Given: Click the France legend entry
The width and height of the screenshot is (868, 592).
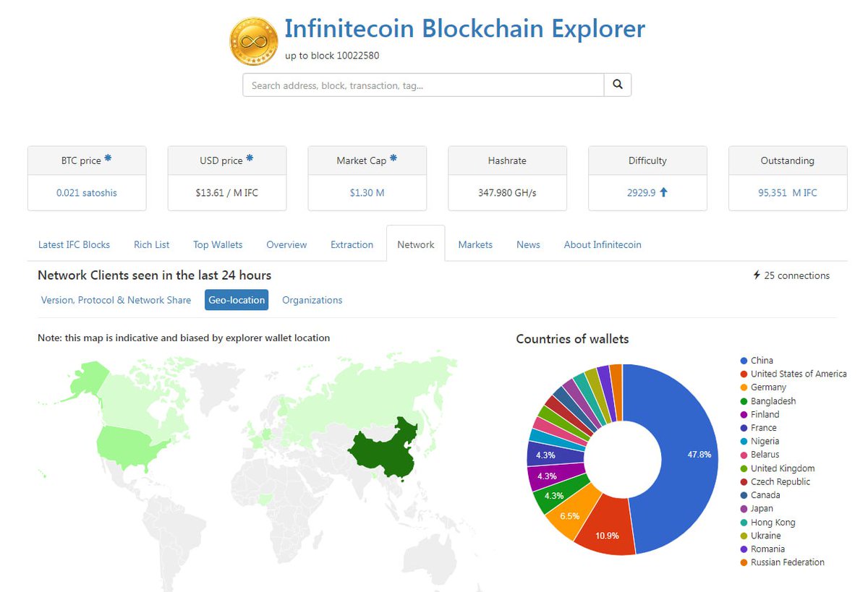Looking at the screenshot, I should point(758,428).
